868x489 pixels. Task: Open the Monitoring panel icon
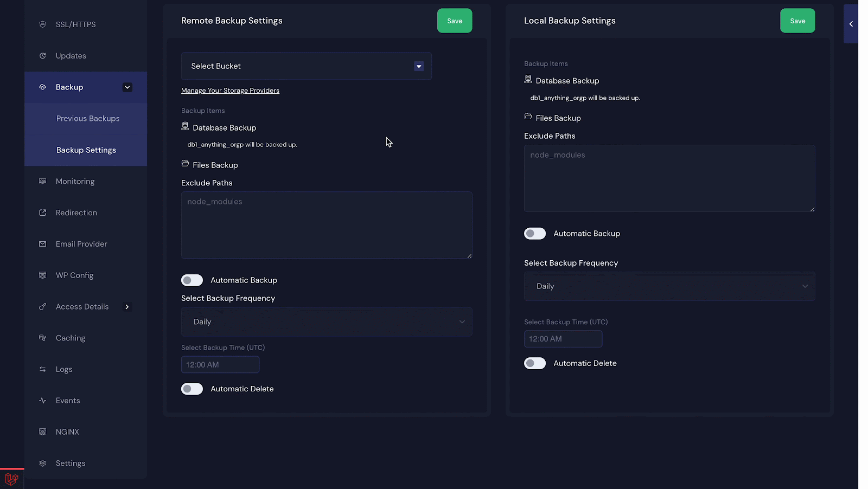pos(42,181)
